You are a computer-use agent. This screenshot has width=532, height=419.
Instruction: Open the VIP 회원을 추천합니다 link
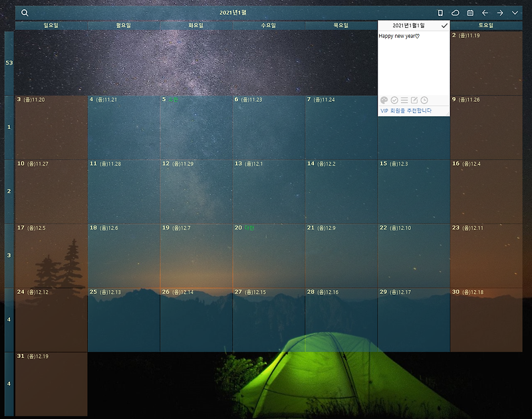point(406,110)
